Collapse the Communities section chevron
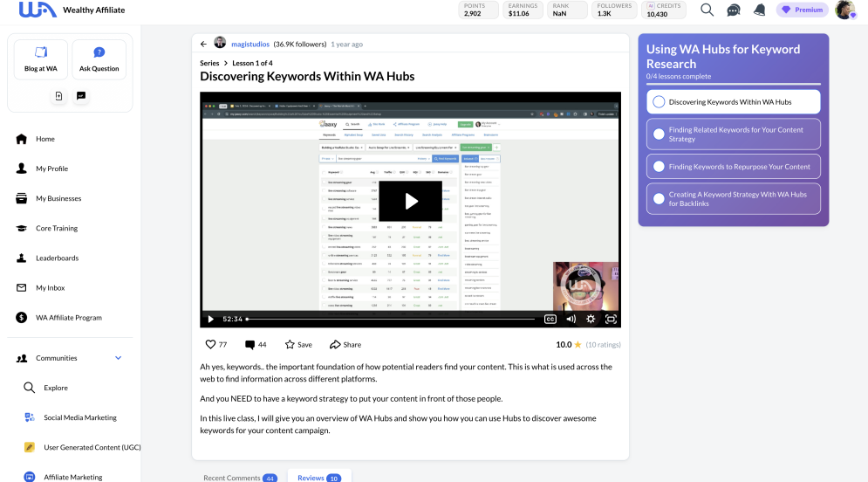The width and height of the screenshot is (868, 482). point(118,358)
